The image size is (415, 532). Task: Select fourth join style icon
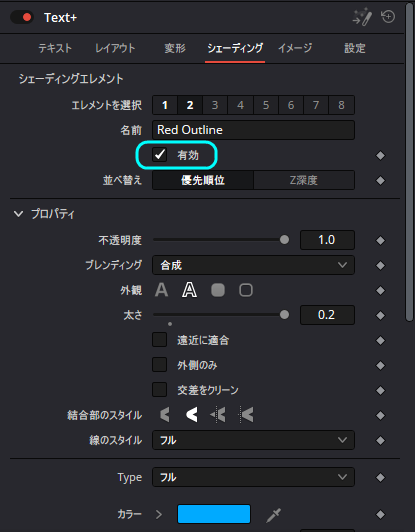(246, 415)
